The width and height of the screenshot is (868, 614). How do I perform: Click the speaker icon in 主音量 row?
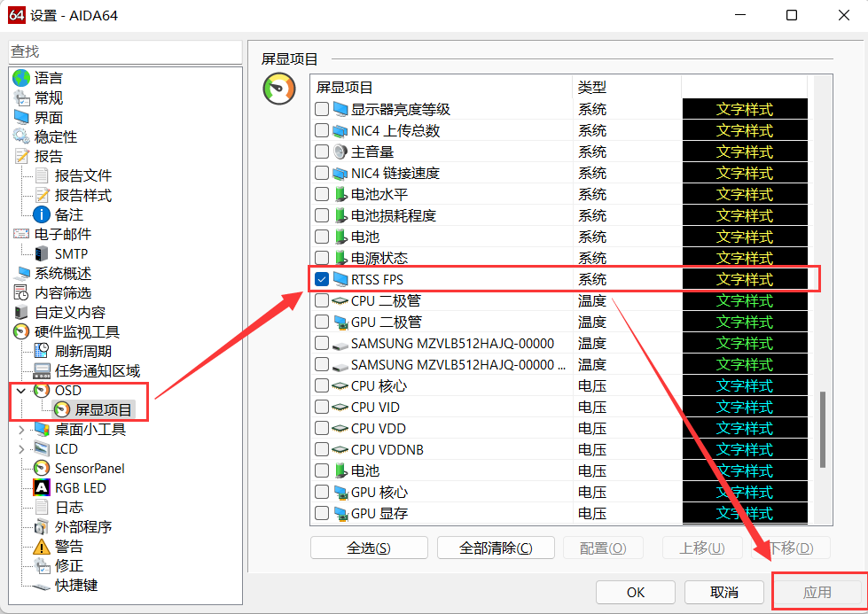pyautogui.click(x=340, y=152)
